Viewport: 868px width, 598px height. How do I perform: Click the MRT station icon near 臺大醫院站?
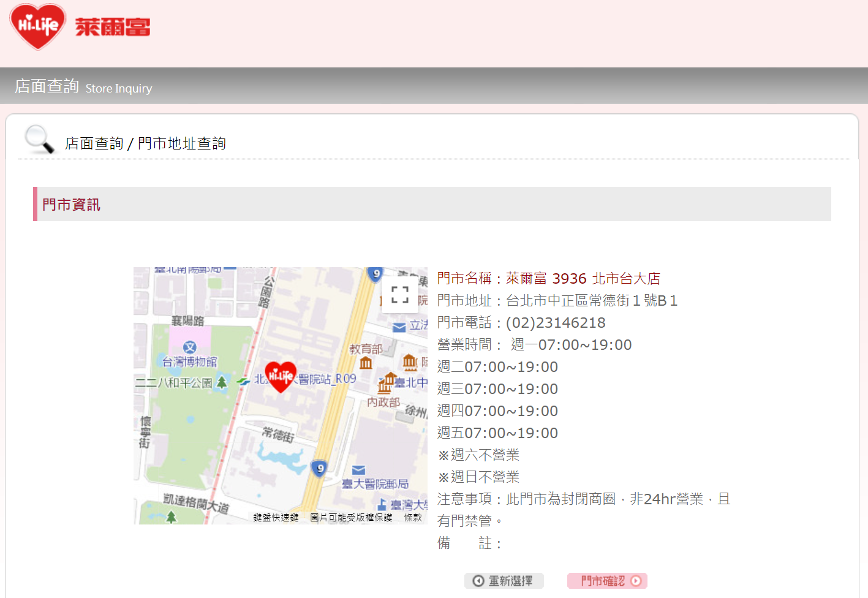click(244, 382)
